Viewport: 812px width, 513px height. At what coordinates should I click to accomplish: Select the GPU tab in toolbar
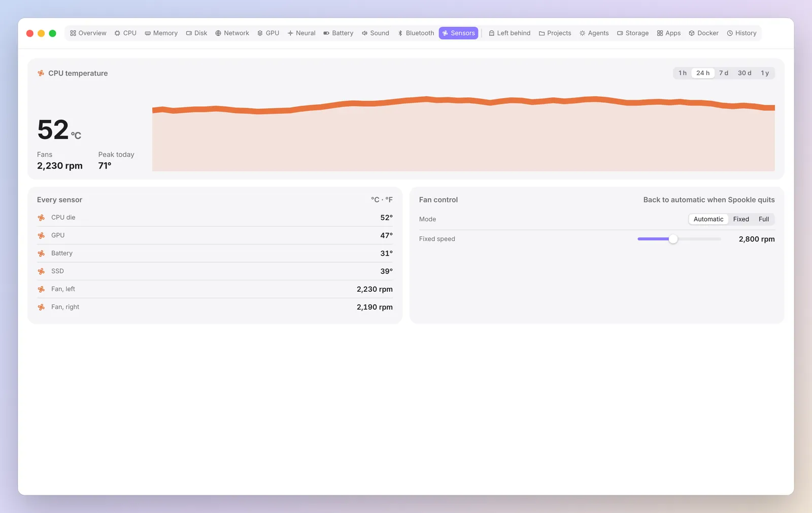(x=268, y=33)
